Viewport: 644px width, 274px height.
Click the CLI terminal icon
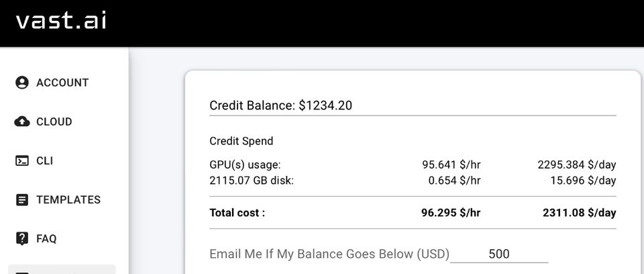[21, 161]
